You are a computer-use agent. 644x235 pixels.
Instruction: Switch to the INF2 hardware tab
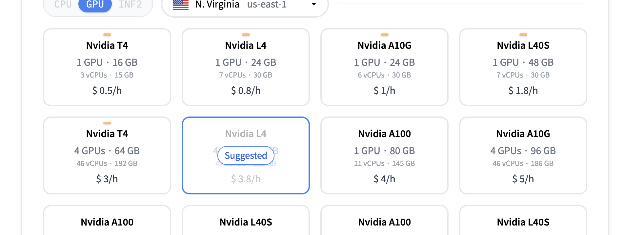pos(130,5)
